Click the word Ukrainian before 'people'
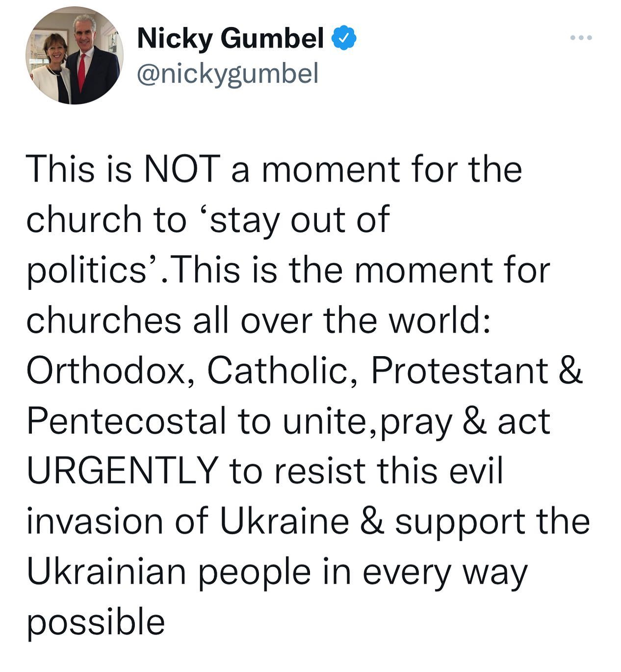The image size is (621, 672). (x=106, y=571)
